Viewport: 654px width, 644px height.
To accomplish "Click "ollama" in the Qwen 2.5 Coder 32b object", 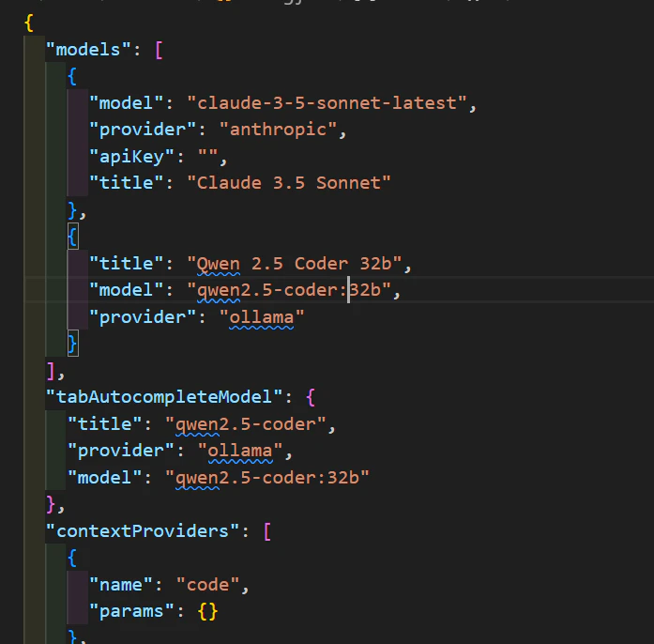I will (x=262, y=317).
